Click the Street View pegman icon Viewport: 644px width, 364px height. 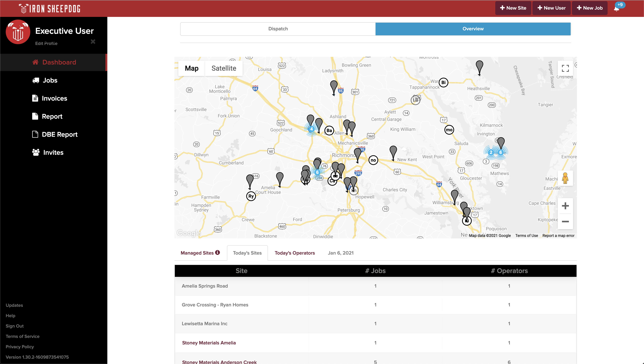pos(565,178)
